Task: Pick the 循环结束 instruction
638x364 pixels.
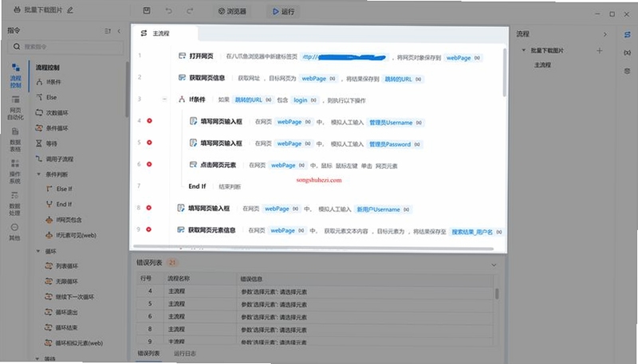Action: (61, 327)
